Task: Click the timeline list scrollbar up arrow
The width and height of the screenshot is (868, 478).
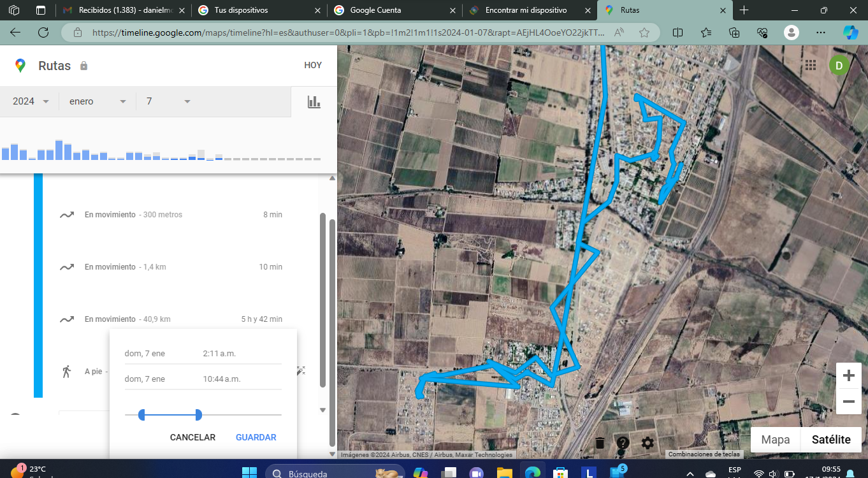Action: click(x=331, y=178)
